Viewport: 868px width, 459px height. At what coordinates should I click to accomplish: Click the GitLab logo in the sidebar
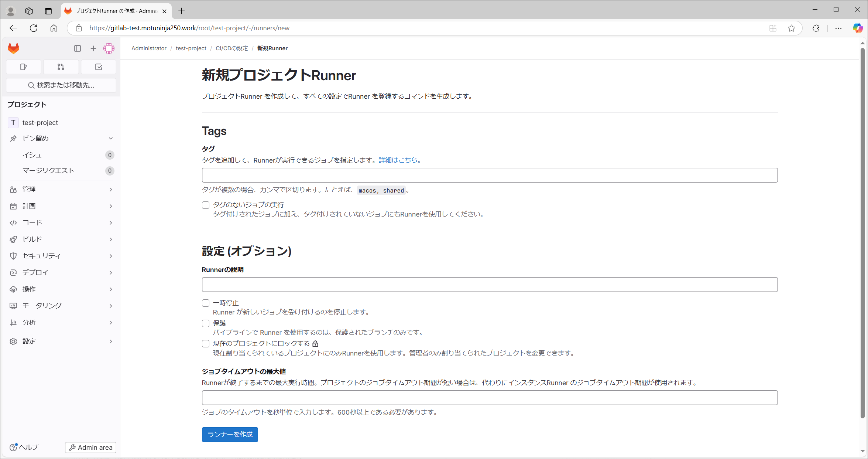(x=13, y=48)
